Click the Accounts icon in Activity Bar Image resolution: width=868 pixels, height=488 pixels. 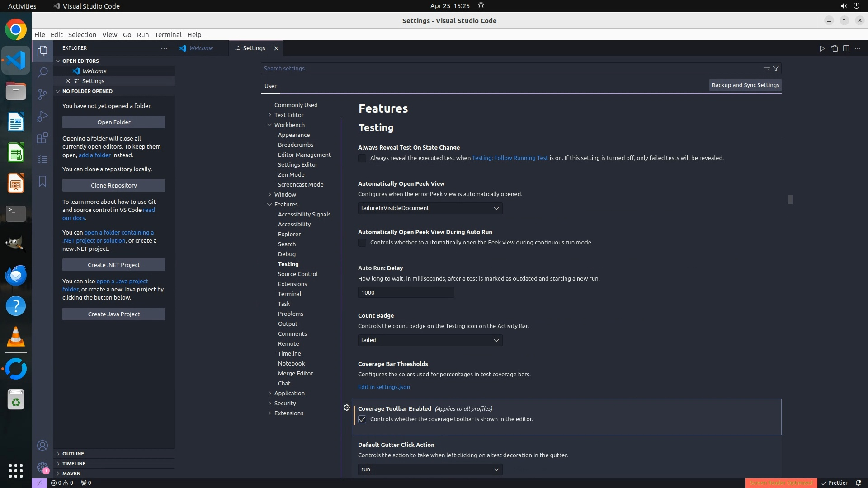(x=42, y=446)
